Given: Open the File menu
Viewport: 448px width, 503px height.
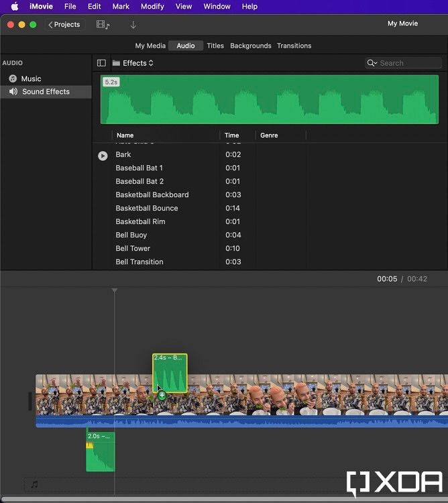Looking at the screenshot, I should (x=70, y=7).
